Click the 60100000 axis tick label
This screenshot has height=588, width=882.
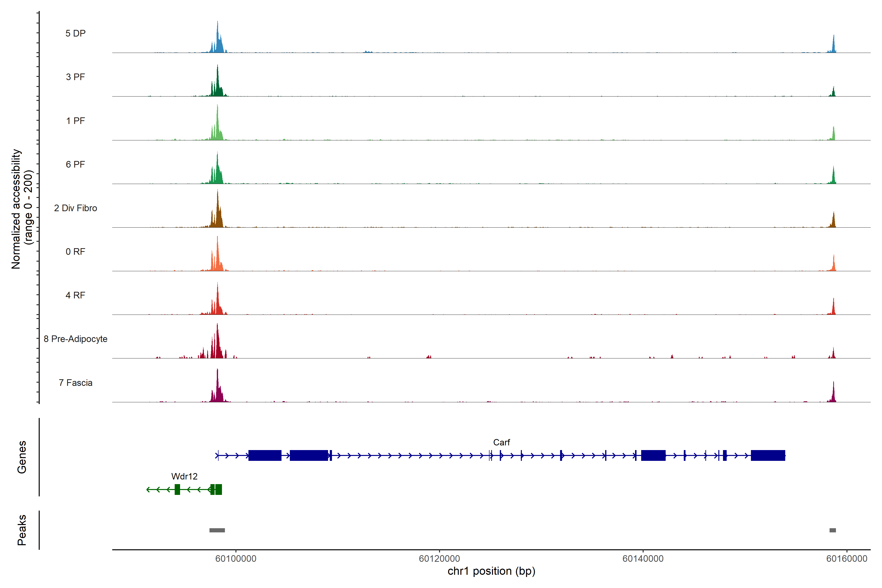(235, 559)
